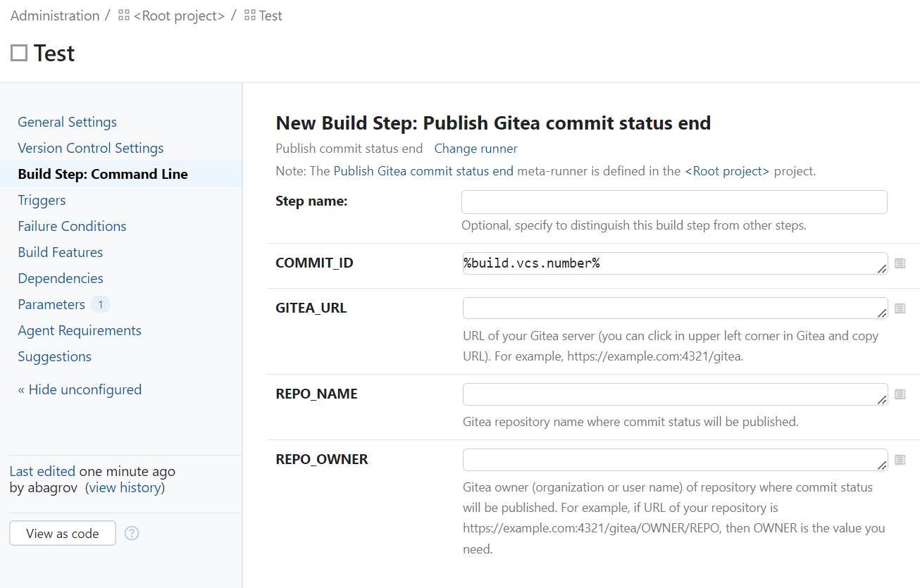Open Agent Requirements section
The height and width of the screenshot is (588, 920).
(80, 330)
